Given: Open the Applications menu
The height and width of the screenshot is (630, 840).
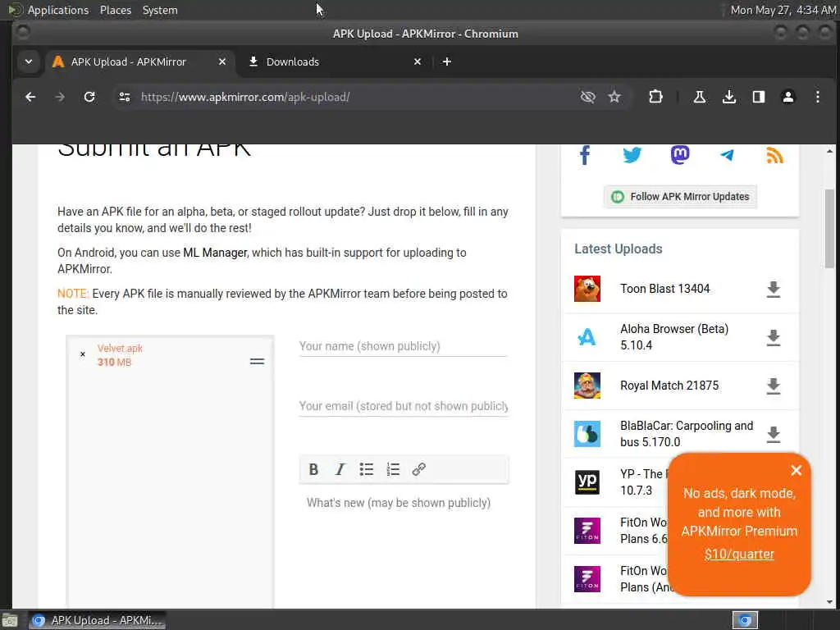Looking at the screenshot, I should point(58,10).
